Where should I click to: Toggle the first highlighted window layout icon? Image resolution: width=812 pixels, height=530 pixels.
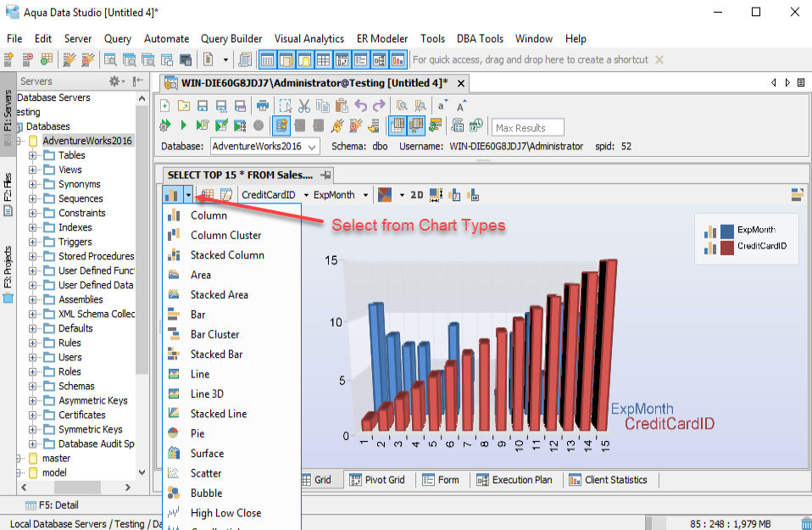point(267,60)
